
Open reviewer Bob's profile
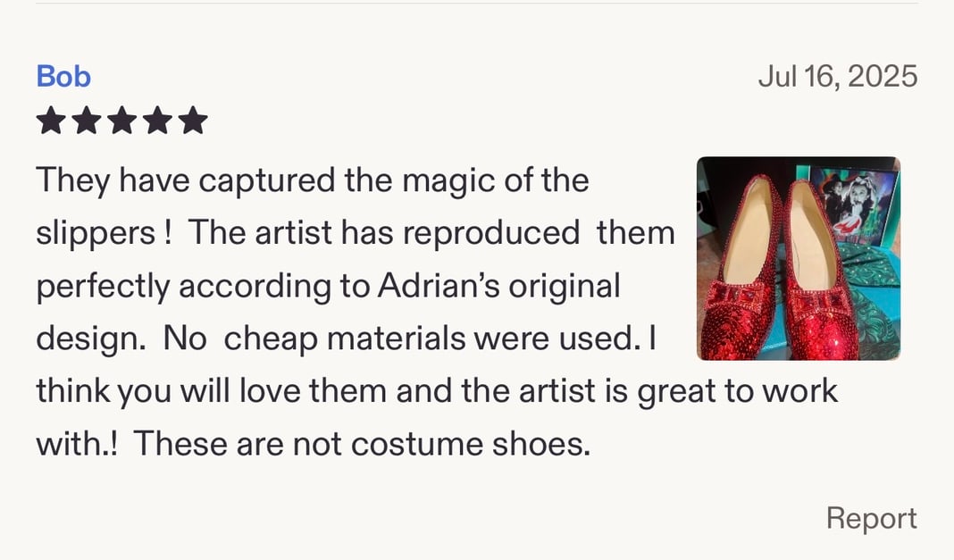63,77
